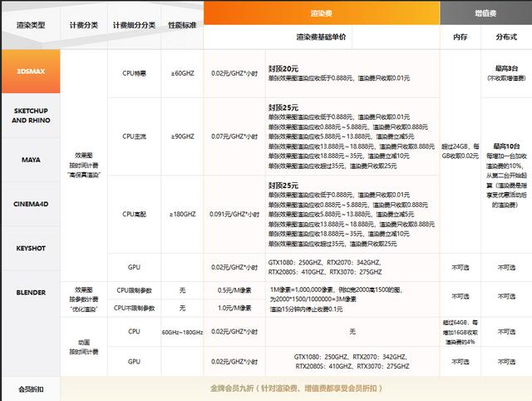Select the 封顶20元 text

pos(283,68)
